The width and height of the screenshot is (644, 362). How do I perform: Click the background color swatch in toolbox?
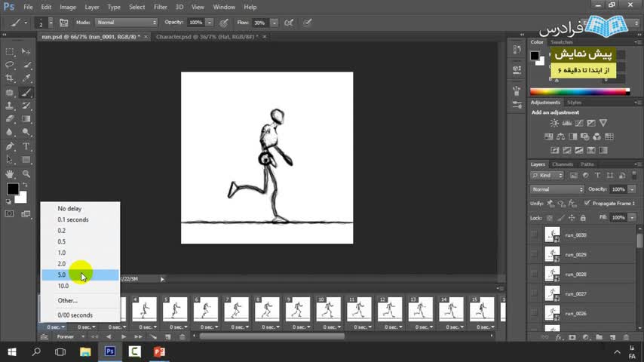coord(22,198)
